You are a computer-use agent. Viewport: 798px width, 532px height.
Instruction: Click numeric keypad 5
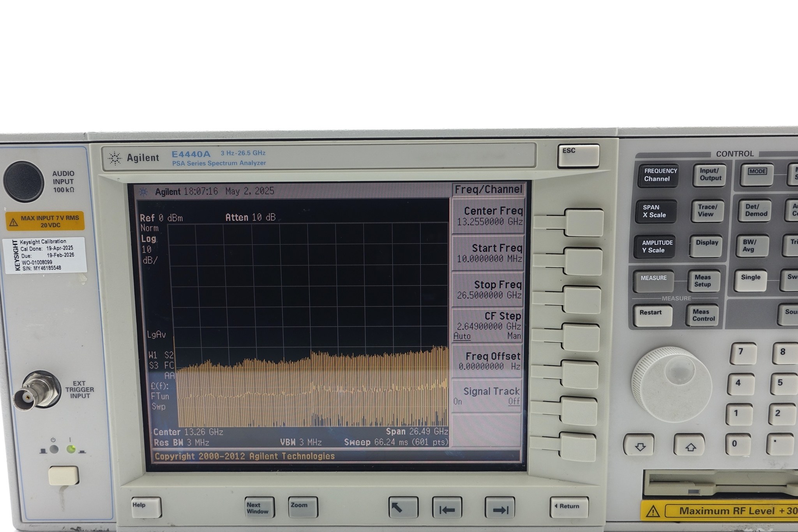click(x=784, y=384)
